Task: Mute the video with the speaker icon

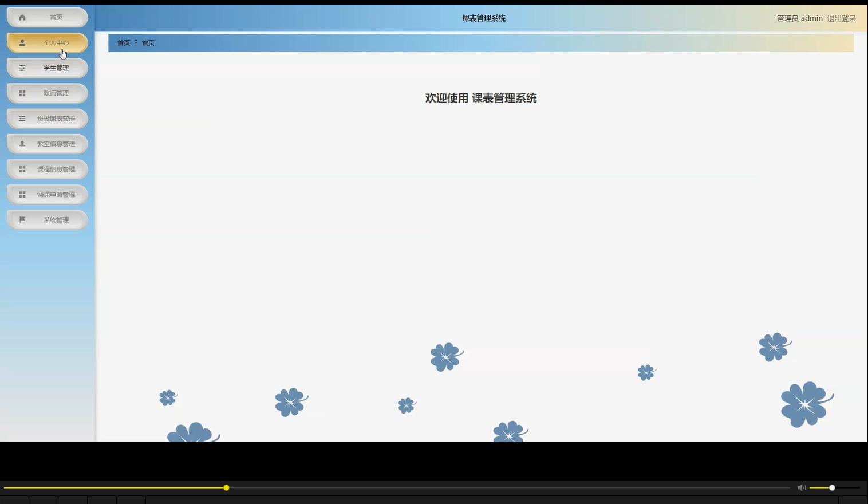Action: click(800, 487)
